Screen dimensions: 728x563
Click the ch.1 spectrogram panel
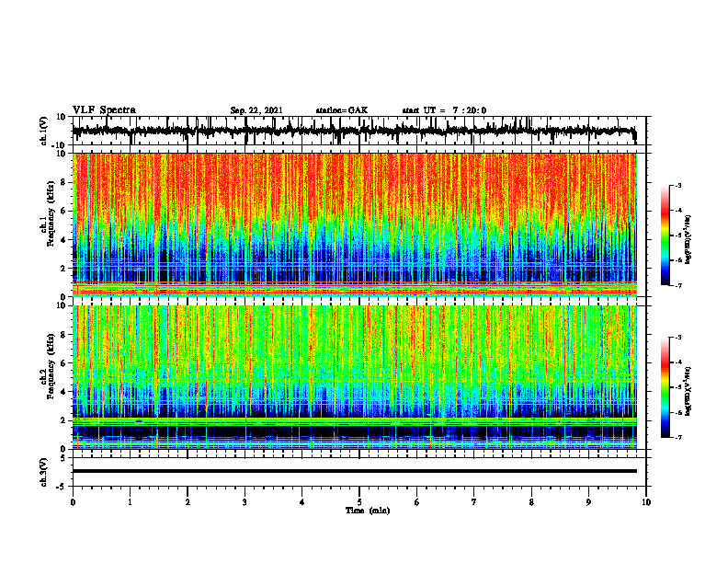355,224
